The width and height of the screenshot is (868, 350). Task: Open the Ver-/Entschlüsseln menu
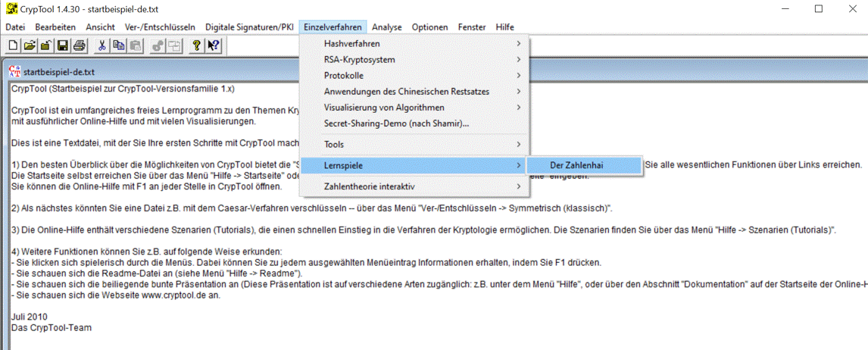pos(160,27)
